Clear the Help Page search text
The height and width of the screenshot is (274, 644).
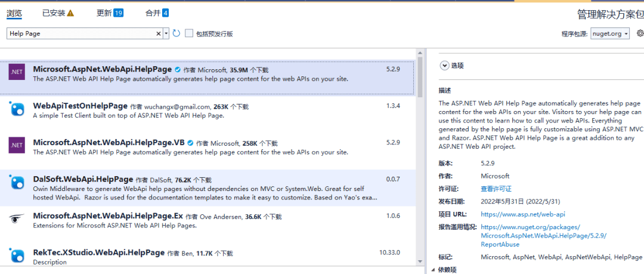point(159,34)
